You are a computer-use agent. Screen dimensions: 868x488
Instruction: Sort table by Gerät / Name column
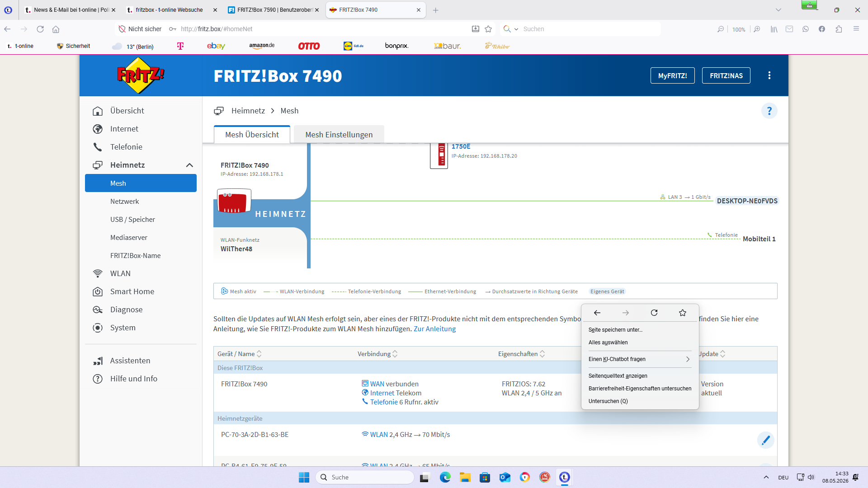click(239, 354)
